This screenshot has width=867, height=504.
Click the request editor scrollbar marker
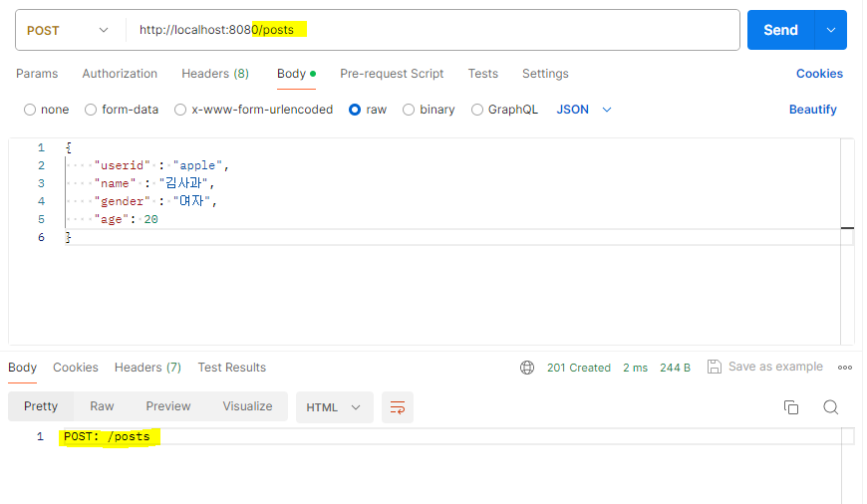point(847,228)
